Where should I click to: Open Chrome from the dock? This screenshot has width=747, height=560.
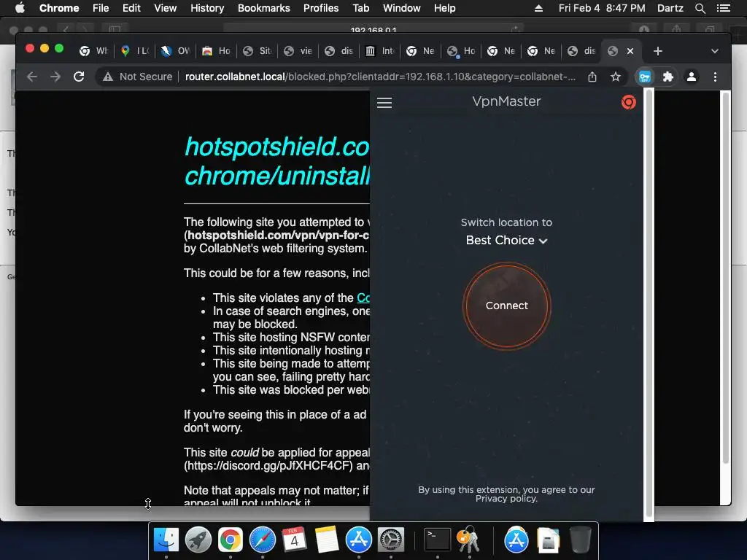(230, 540)
